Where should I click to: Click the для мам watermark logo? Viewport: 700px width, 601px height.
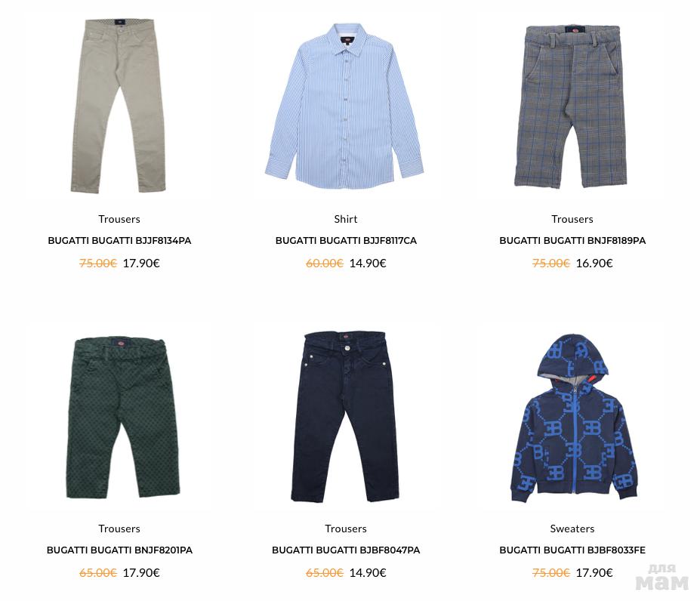coord(662,576)
